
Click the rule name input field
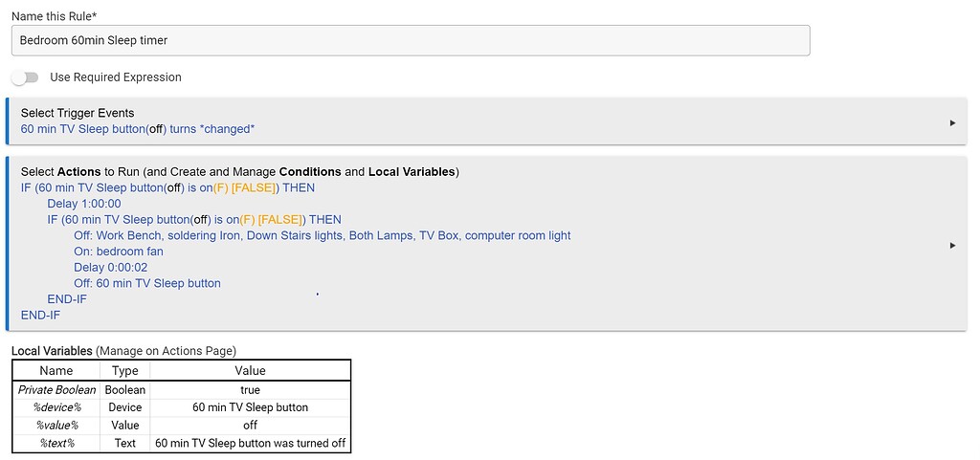coord(412,40)
